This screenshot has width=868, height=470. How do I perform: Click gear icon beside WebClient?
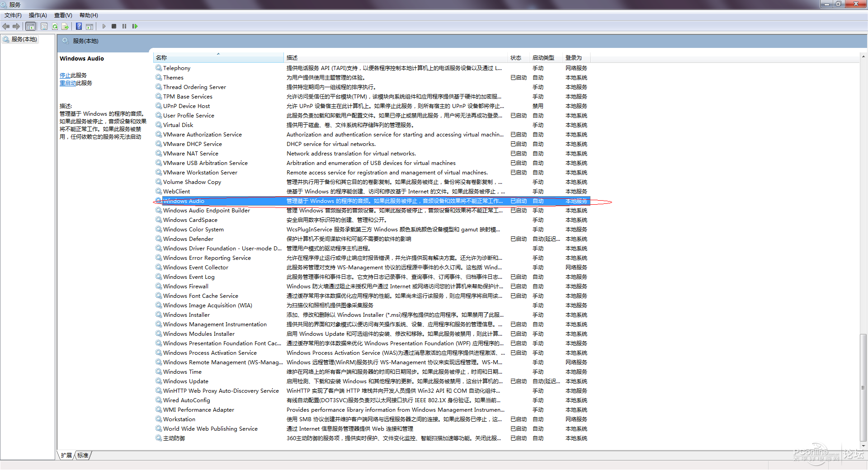tap(159, 191)
